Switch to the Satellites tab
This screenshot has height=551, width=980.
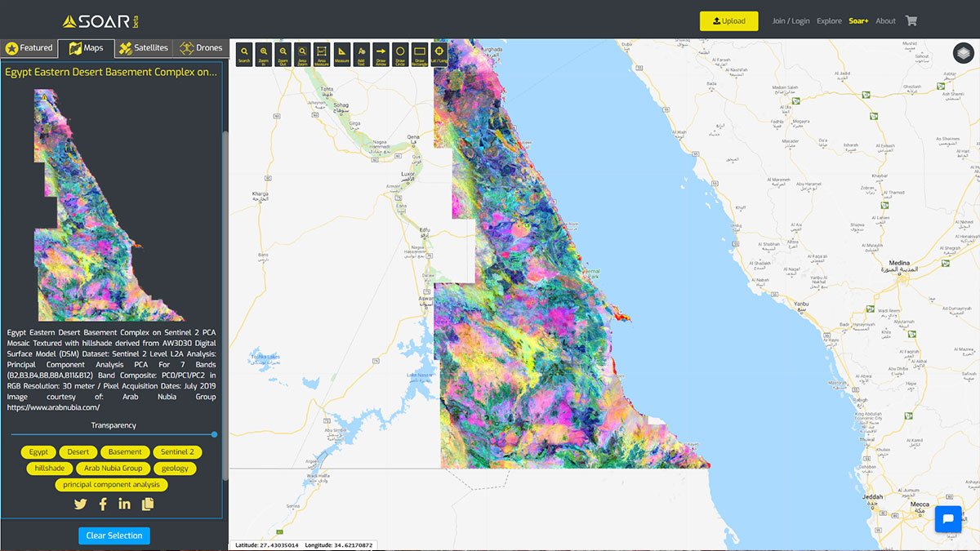143,48
